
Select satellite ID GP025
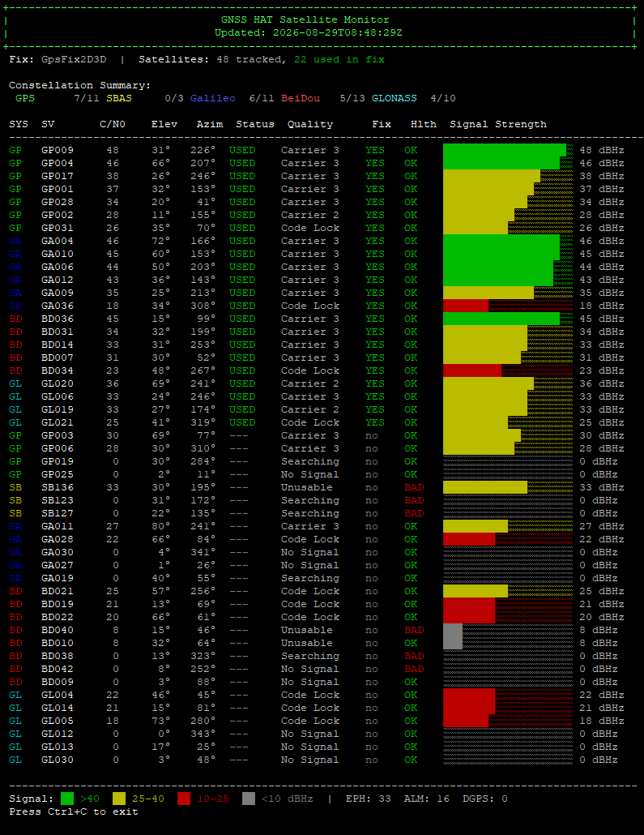pyautogui.click(x=58, y=474)
